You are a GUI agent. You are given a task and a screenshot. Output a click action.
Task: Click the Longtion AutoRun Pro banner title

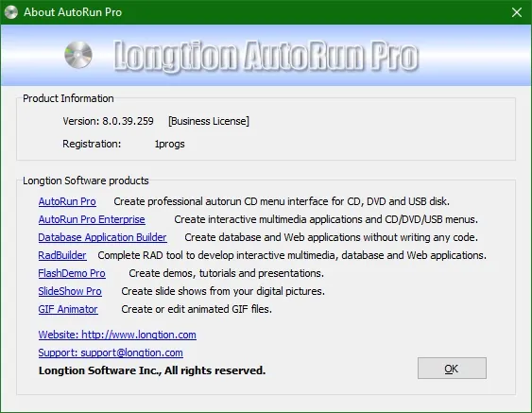(266, 56)
